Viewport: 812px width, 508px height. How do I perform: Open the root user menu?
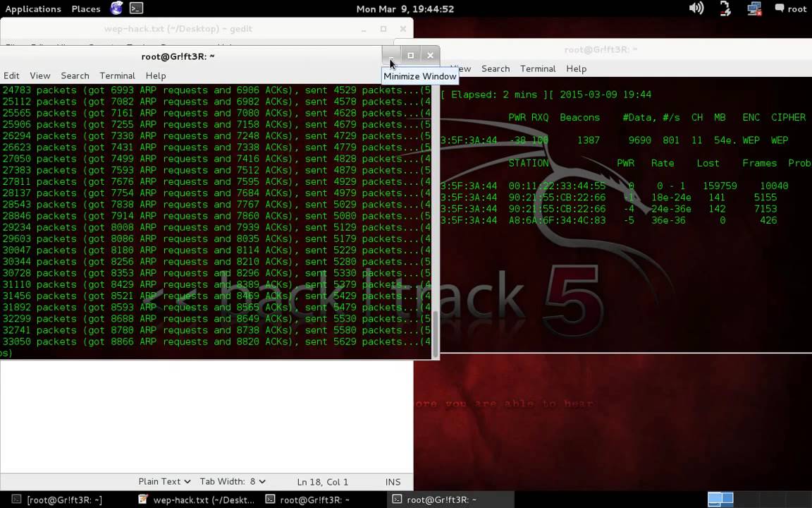pyautogui.click(x=791, y=8)
